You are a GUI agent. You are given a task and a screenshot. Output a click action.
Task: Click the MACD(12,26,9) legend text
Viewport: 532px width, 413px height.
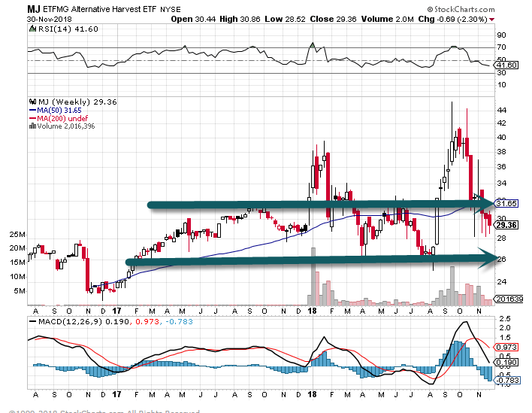pos(70,321)
